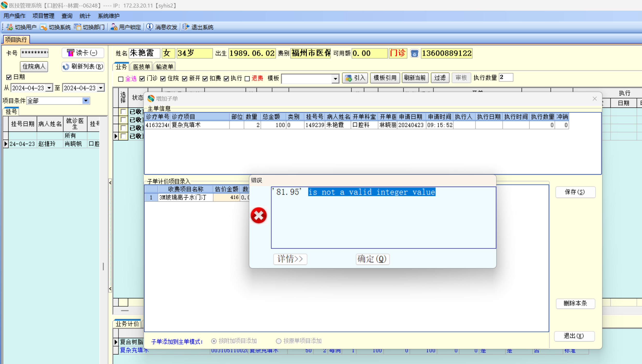Toggle the 全选 select-all checkbox
642x364 pixels.
tap(121, 79)
